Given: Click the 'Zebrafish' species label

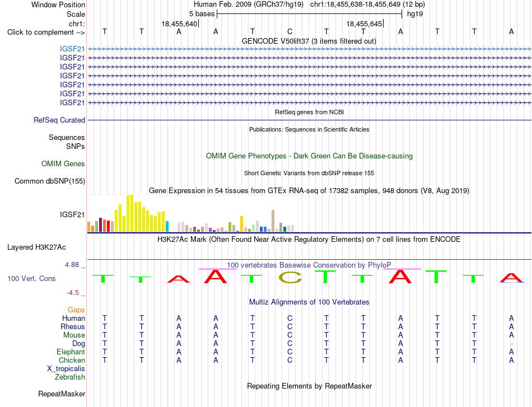Looking at the screenshot, I should point(70,377).
